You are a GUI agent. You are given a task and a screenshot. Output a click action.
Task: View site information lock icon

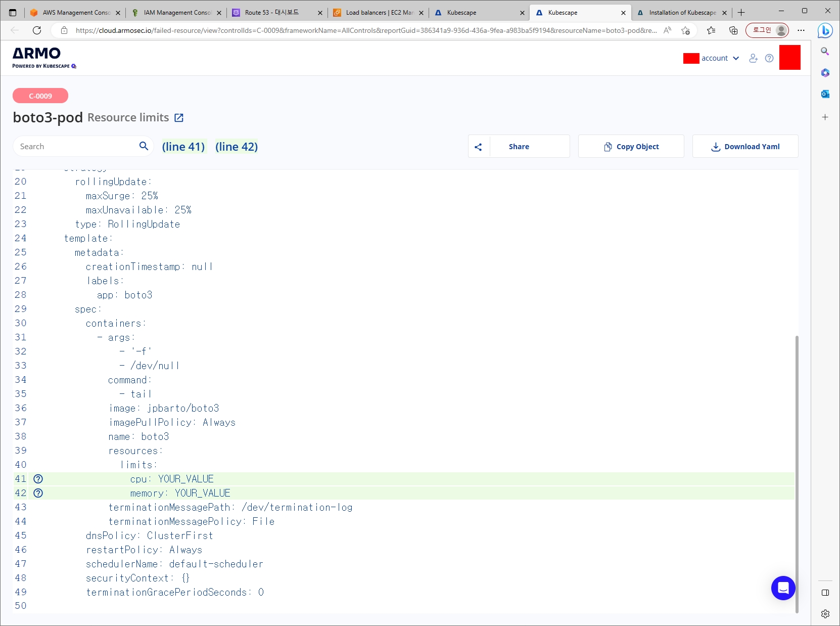pos(64,30)
